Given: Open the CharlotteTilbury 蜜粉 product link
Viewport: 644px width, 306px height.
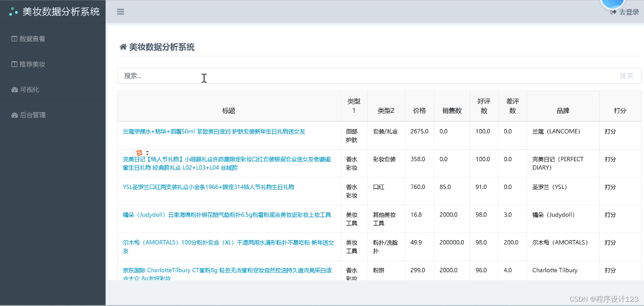Looking at the screenshot, I should (227, 274).
